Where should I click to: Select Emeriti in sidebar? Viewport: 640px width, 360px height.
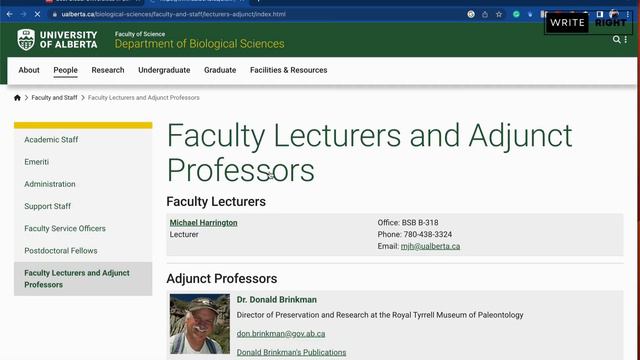coord(36,162)
